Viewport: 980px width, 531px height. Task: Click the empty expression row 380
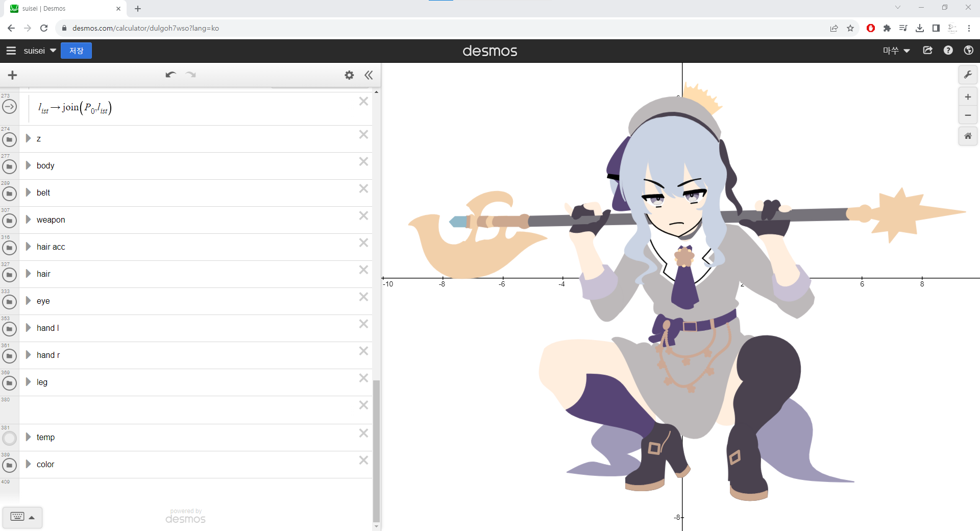(x=195, y=410)
